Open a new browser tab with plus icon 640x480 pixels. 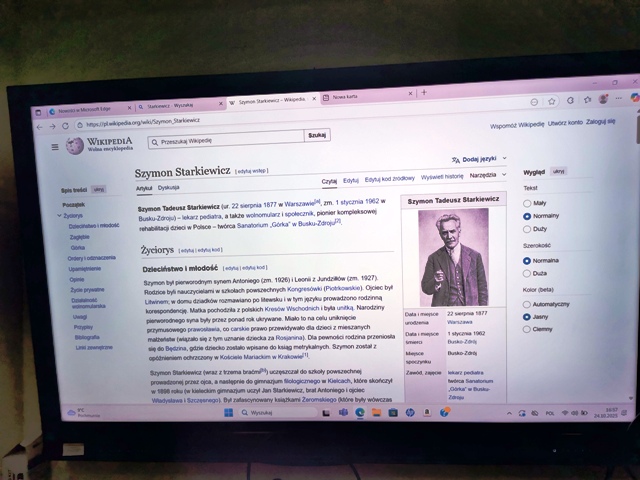(x=423, y=94)
